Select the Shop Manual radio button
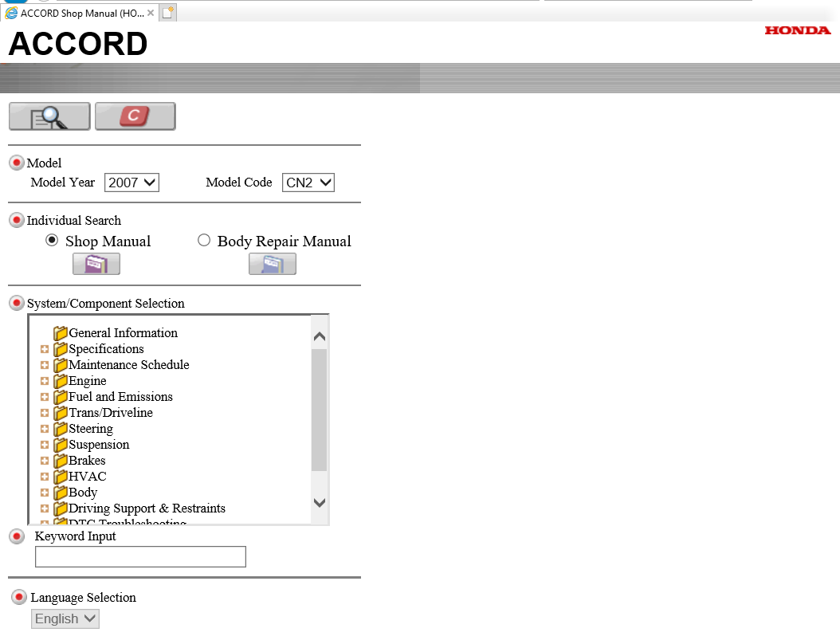 [52, 240]
